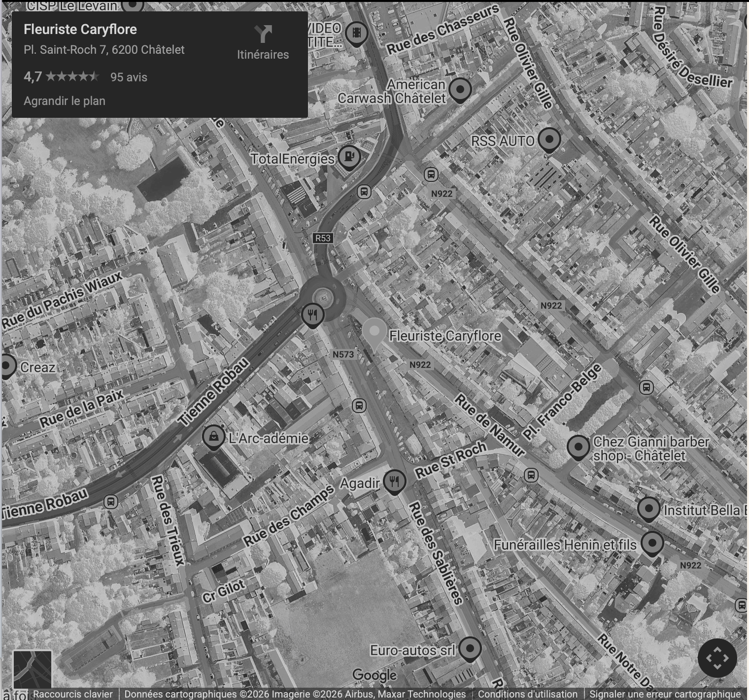Click the American Carwash Châtelet pin
Image resolution: width=749 pixels, height=700 pixels.
pos(460,90)
